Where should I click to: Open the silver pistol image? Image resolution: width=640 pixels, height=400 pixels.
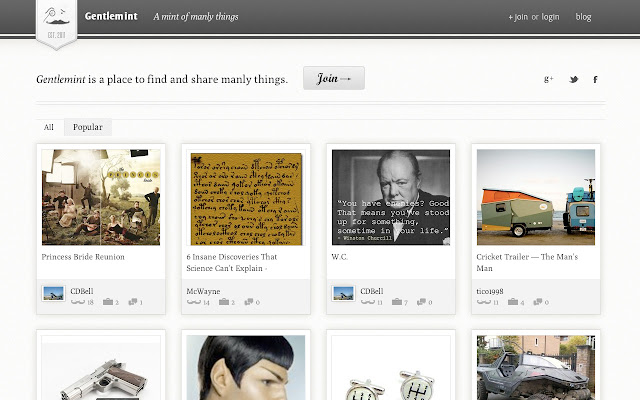coord(101,368)
